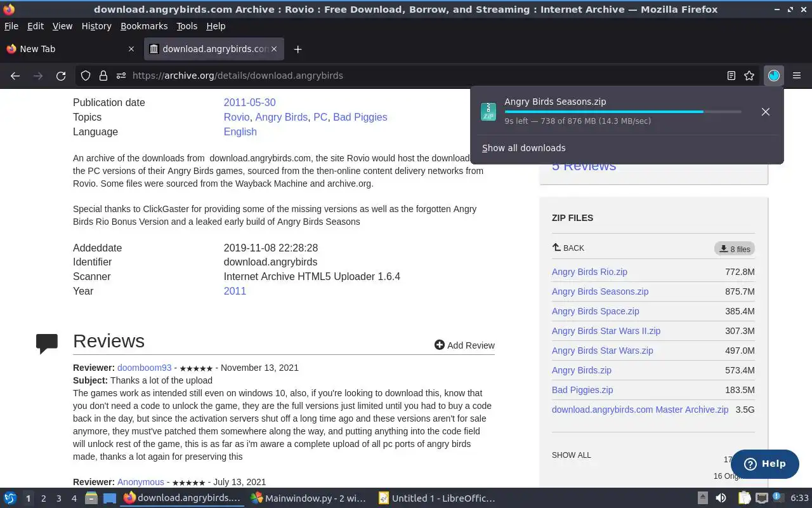Open the clipboard tray icon
The width and height of the screenshot is (812, 508).
pyautogui.click(x=744, y=498)
